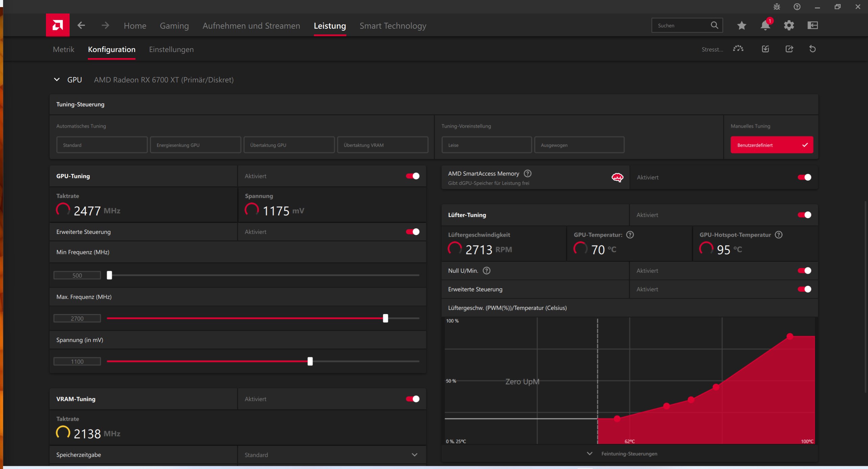Screen dimensions: 868x469
Task: Open the Home tab
Action: click(135, 26)
